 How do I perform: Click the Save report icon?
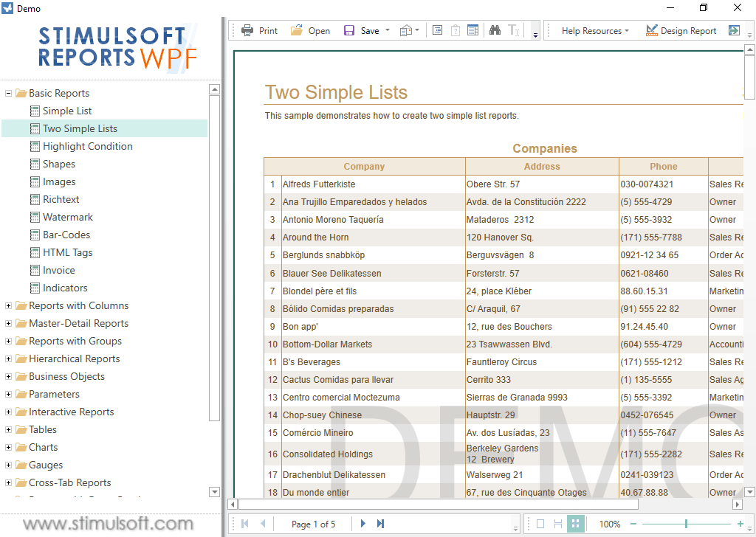[x=348, y=30]
